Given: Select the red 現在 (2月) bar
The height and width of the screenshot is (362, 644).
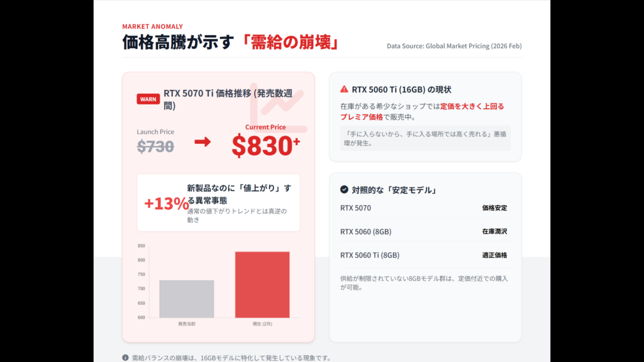Looking at the screenshot, I should click(262, 284).
